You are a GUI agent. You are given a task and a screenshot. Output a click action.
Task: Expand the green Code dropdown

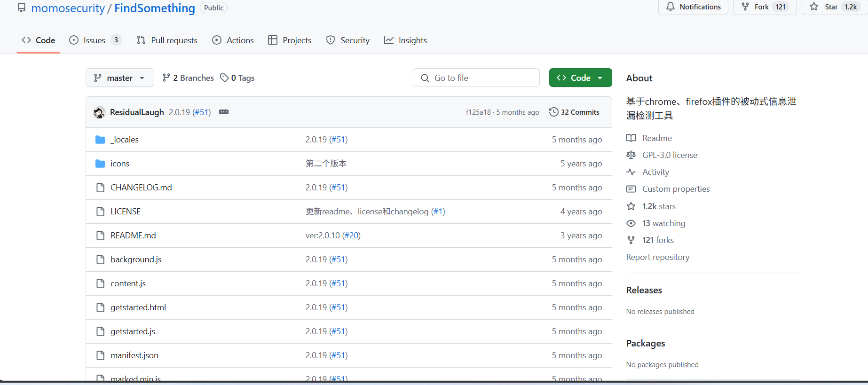pos(580,78)
